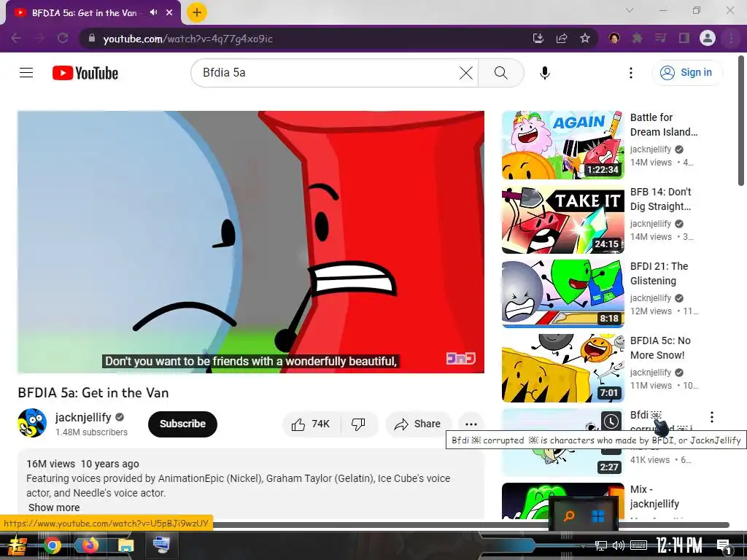The height and width of the screenshot is (560, 747).
Task: Open the avatar extension icon
Action: [x=614, y=38]
